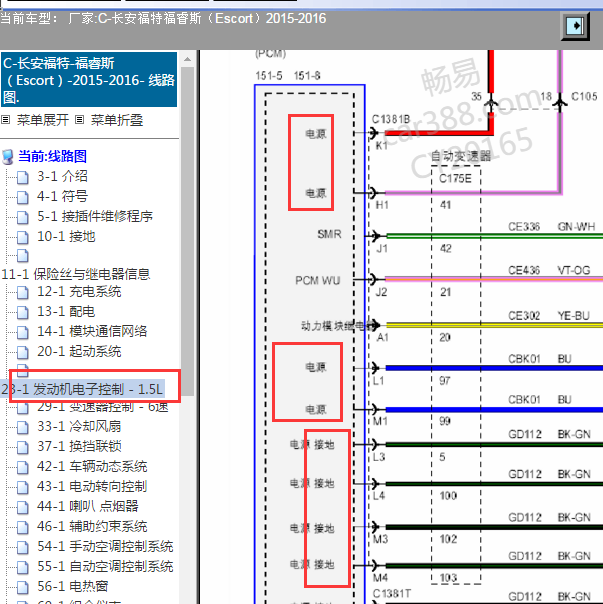Open 5-1 接插件维修程序 page

click(95, 216)
